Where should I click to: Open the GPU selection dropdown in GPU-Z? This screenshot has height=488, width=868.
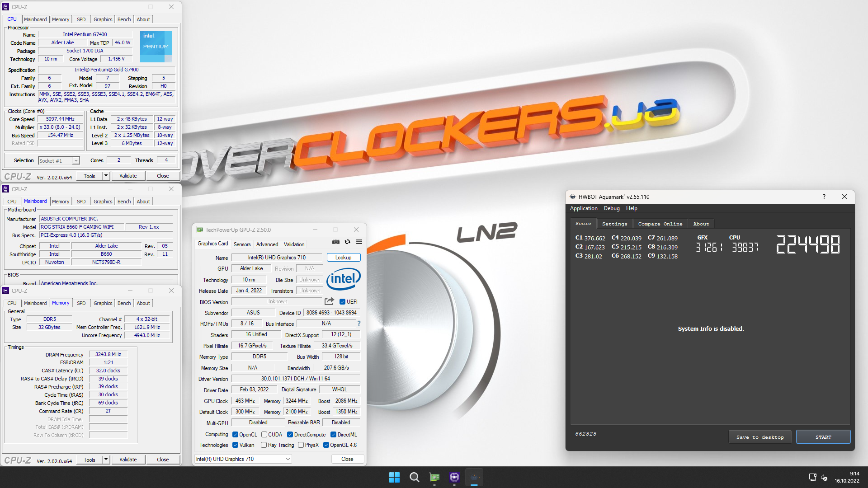tap(243, 459)
